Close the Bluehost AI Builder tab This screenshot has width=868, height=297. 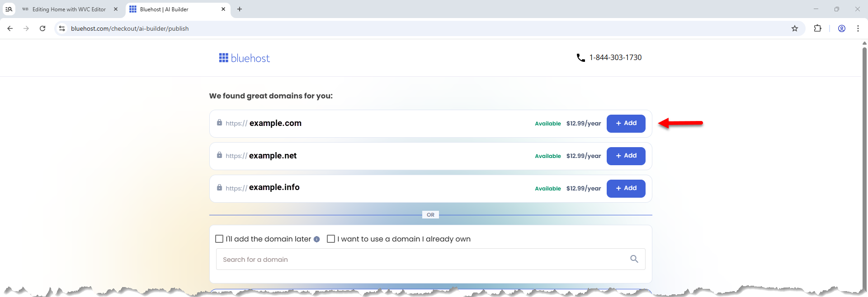(x=223, y=9)
